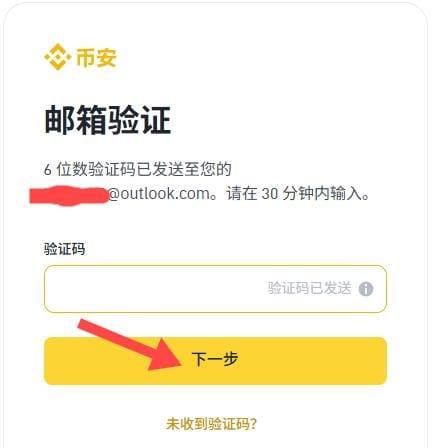Click the 币安 brand name text
The height and width of the screenshot is (448, 432).
(x=96, y=57)
